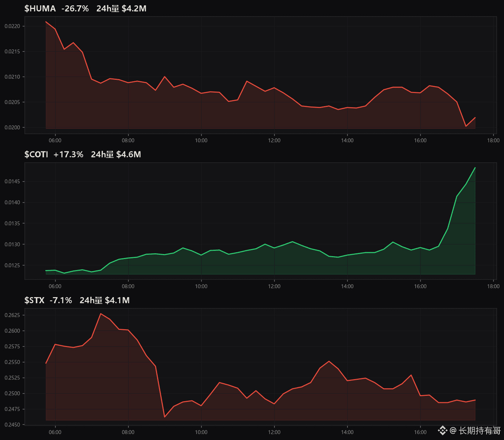Click 10:00 on the STX chart time axis

(201, 432)
